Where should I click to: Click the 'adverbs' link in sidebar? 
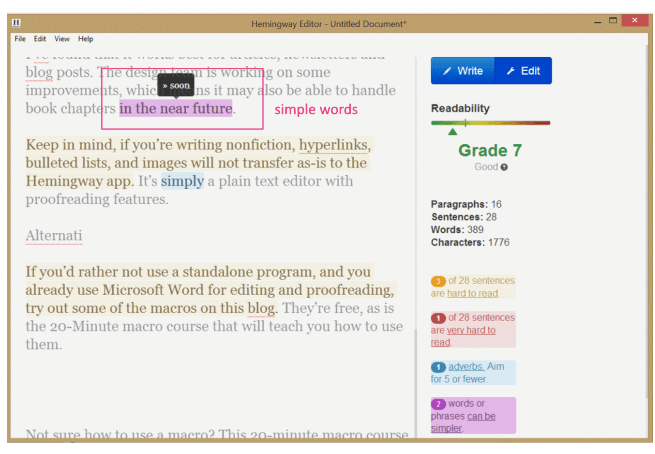click(466, 366)
